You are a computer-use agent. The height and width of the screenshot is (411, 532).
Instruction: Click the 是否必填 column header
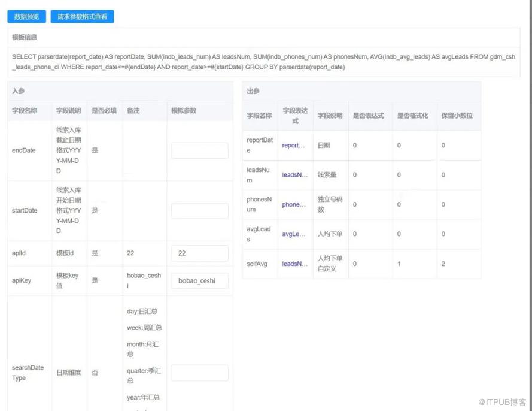pos(104,111)
